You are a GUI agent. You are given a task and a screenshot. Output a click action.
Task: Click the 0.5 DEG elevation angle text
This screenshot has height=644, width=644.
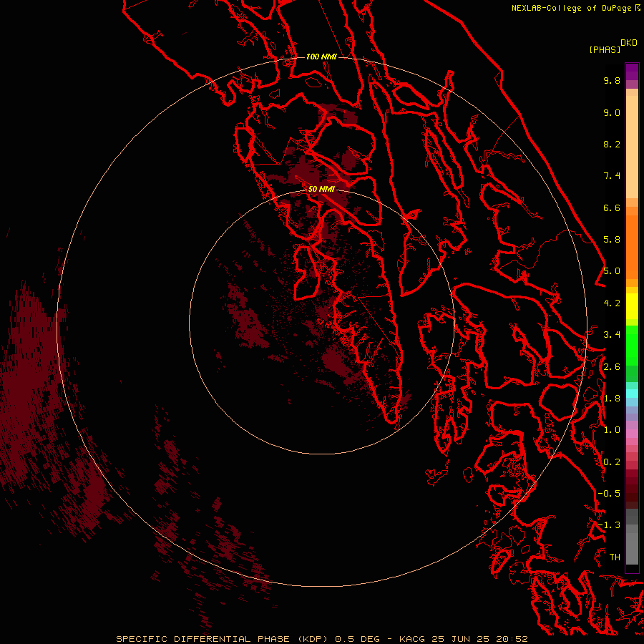(357, 639)
